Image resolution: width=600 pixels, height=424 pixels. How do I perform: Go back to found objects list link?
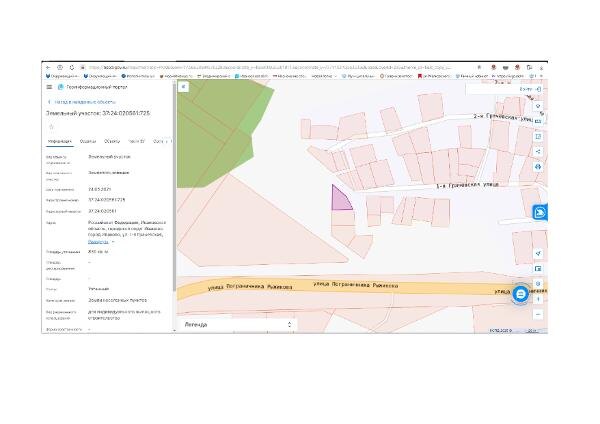pos(82,102)
